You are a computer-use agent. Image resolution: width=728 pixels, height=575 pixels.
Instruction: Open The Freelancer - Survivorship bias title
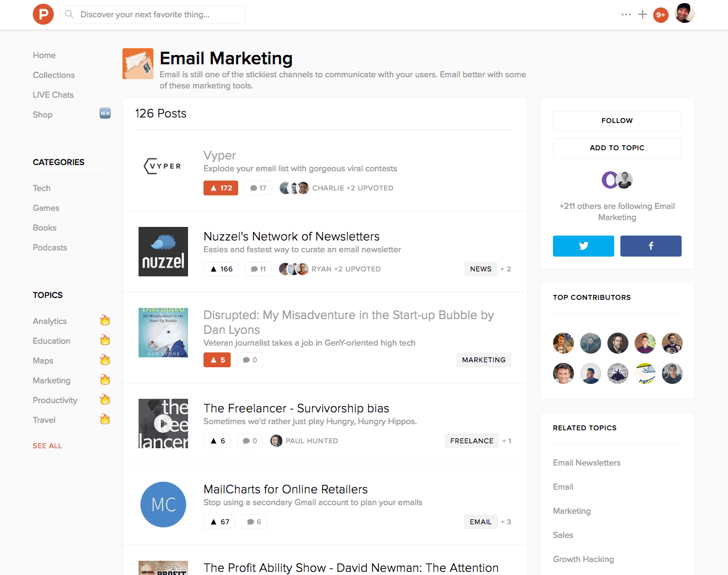[296, 409]
